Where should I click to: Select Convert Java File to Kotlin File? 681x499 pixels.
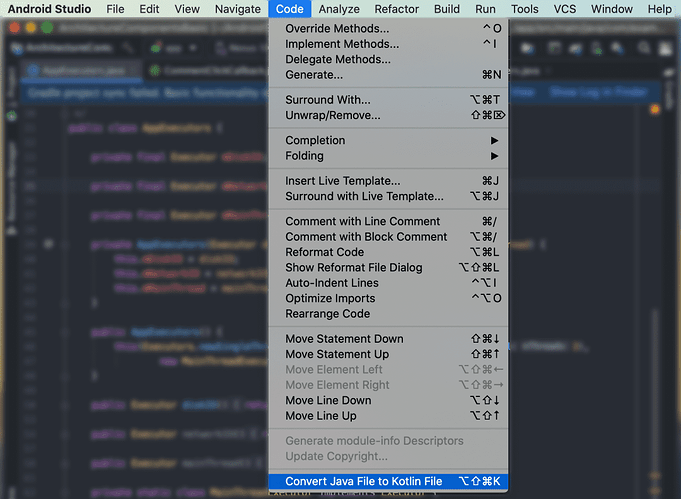coord(363,482)
